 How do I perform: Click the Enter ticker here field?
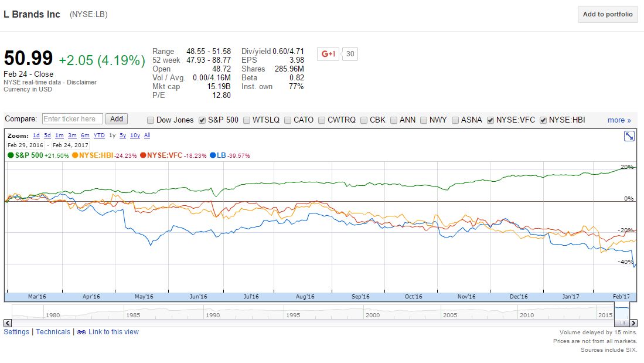(x=72, y=119)
